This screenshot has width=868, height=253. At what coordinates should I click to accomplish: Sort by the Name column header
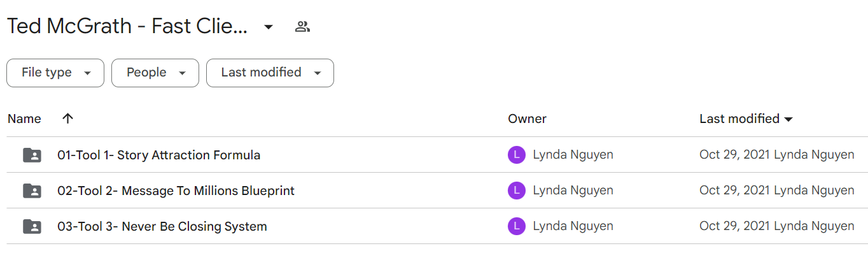pyautogui.click(x=24, y=119)
